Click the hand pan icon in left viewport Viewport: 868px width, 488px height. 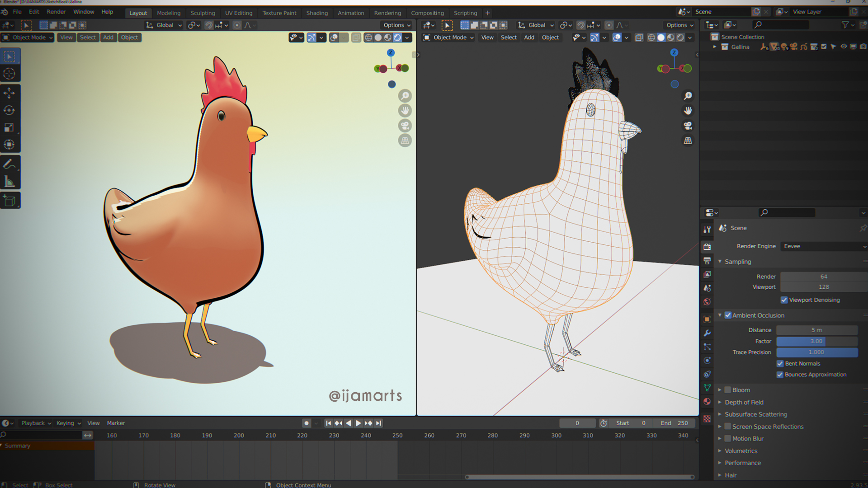(405, 111)
